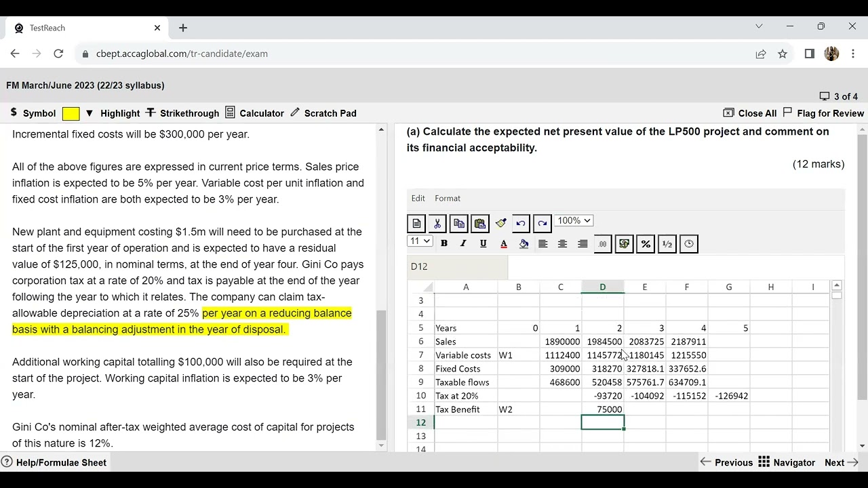
Task: Click the format painter brush icon
Action: 501,223
